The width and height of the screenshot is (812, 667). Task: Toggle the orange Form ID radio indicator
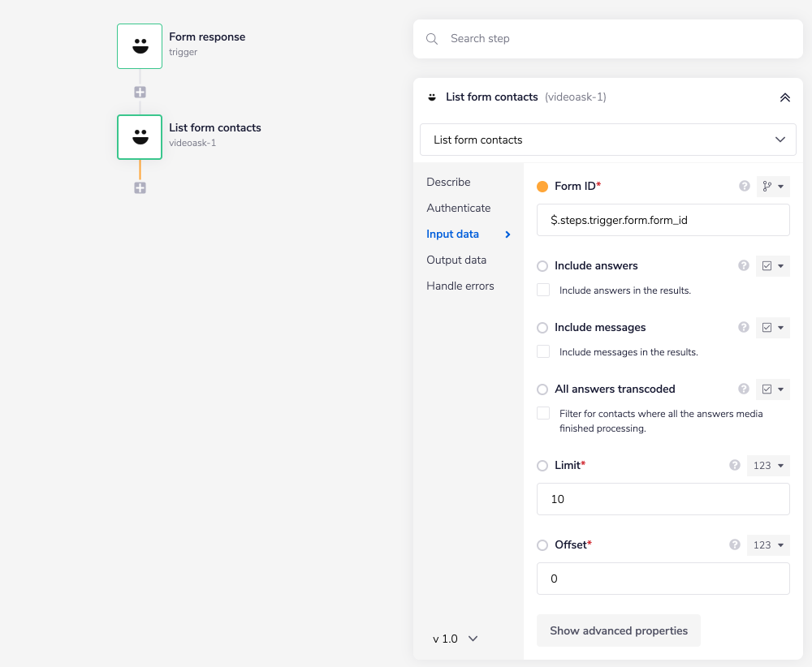click(x=542, y=187)
